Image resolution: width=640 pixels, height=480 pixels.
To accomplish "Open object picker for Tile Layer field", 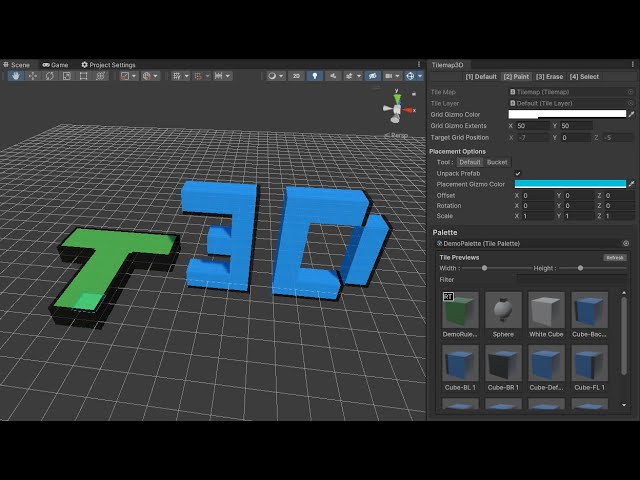I will click(631, 103).
